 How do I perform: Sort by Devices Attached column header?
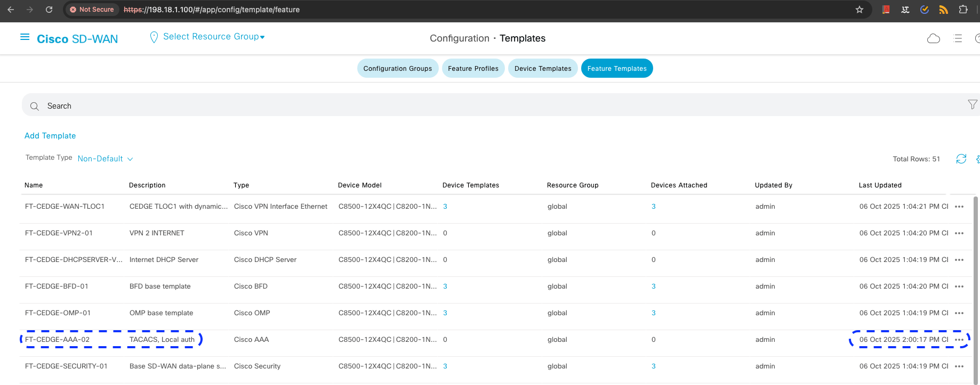(679, 185)
